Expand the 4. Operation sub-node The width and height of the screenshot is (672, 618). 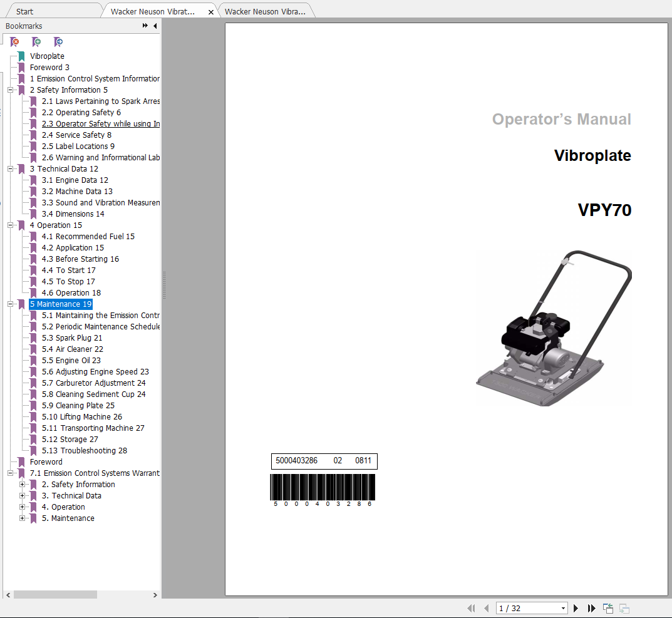[x=23, y=507]
